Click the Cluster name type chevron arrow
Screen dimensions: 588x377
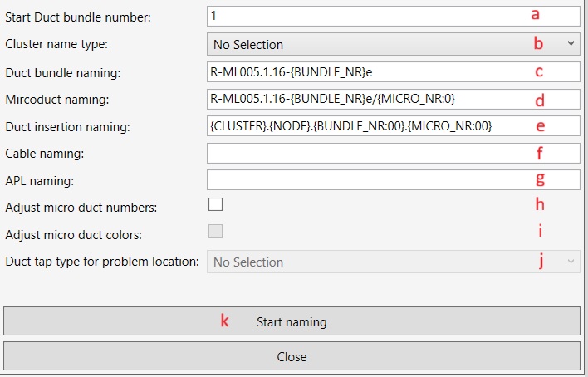[571, 43]
